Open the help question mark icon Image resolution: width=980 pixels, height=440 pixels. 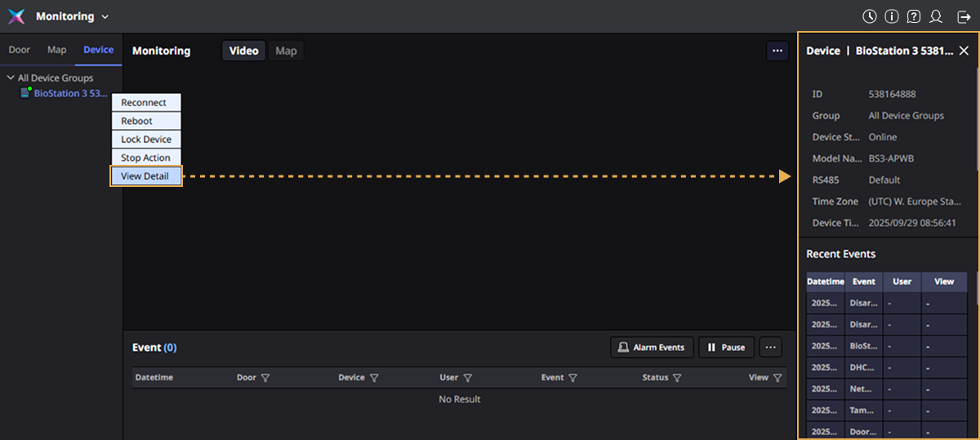914,16
